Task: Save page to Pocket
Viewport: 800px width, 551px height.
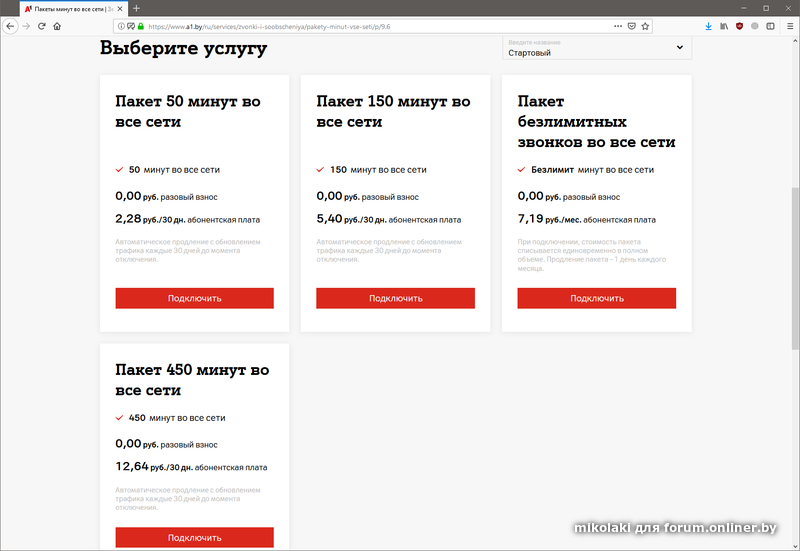Action: [x=632, y=26]
